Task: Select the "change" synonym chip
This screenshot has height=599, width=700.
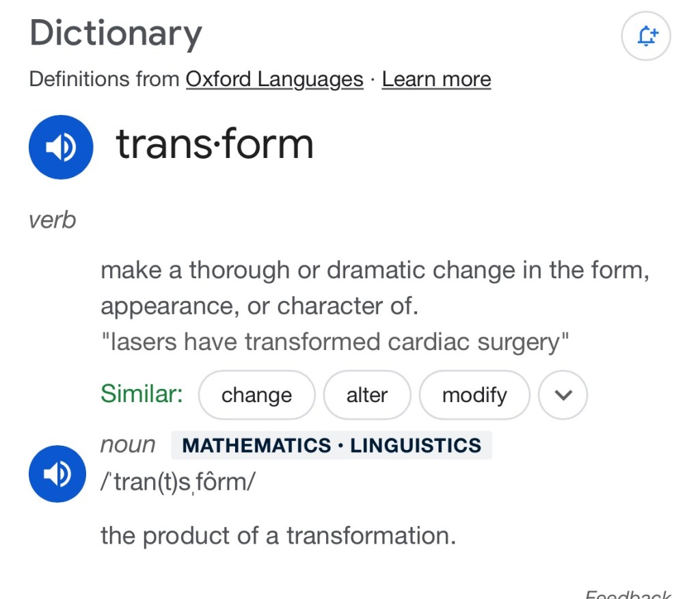Action: pos(256,395)
